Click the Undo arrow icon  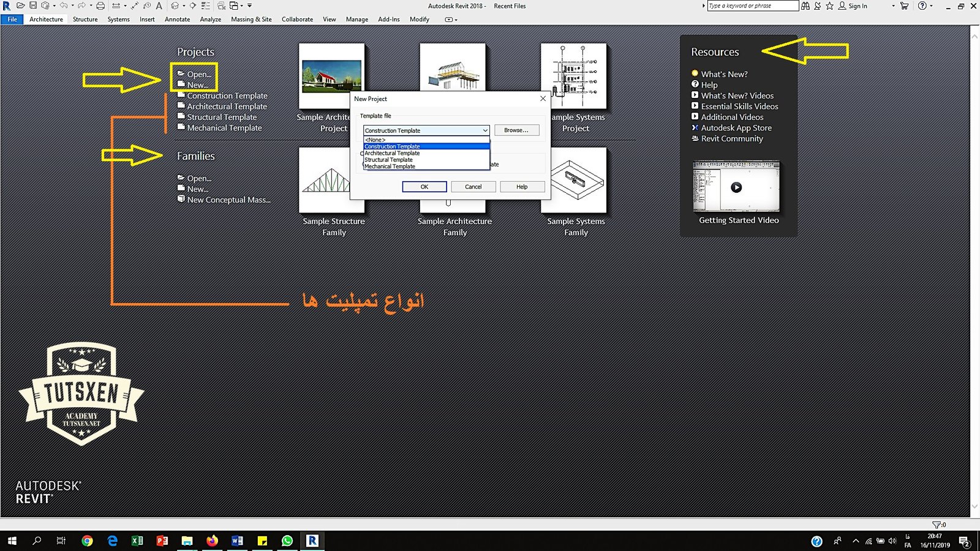point(64,6)
